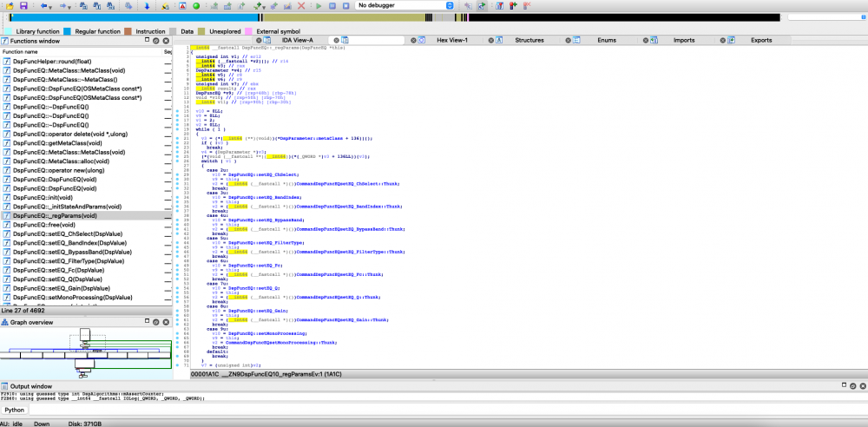The width and height of the screenshot is (868, 427).
Task: Click the delete breakpoint icon with red cross
Action: coord(527,5)
